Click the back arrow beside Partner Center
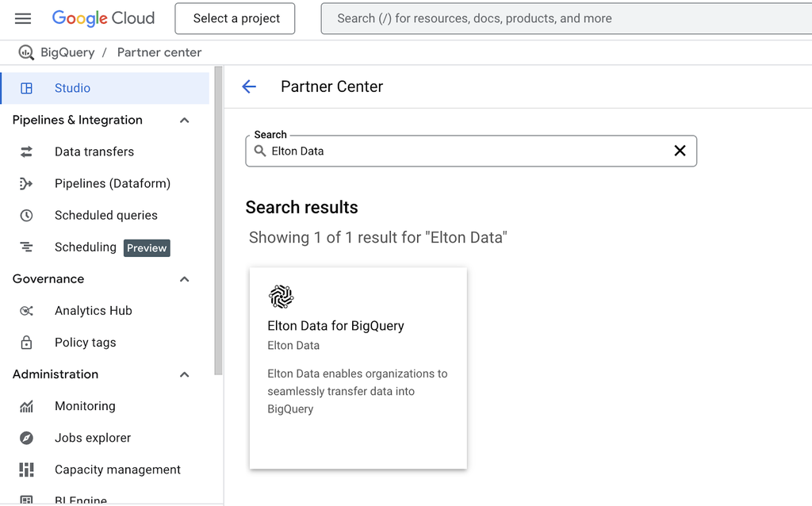The image size is (812, 506). click(249, 86)
